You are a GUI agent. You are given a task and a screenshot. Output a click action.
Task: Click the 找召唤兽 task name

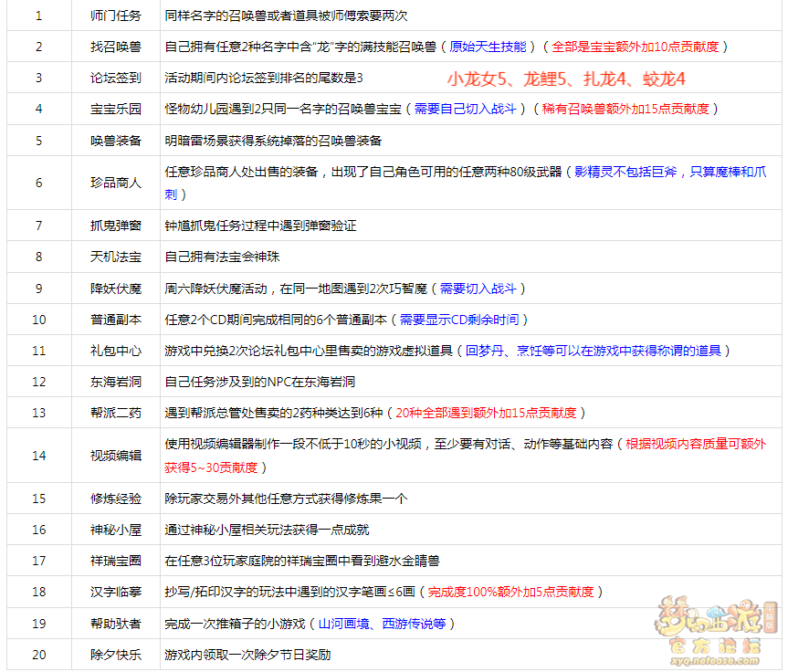[x=116, y=47]
